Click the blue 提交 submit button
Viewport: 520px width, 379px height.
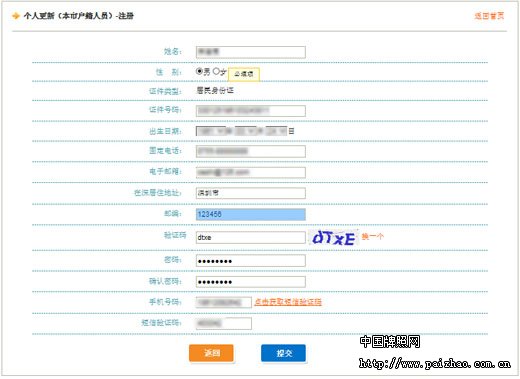pos(283,353)
